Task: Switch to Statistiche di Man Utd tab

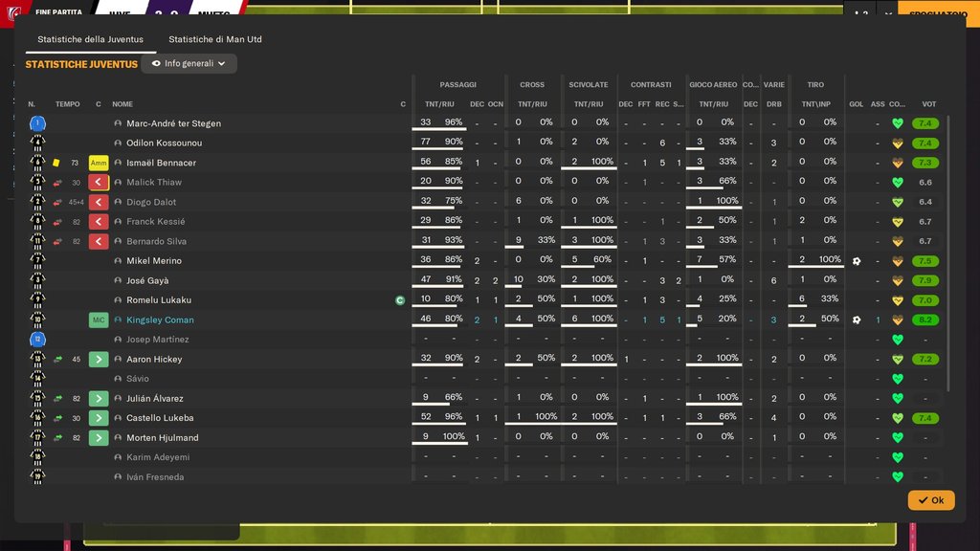Action: point(215,39)
